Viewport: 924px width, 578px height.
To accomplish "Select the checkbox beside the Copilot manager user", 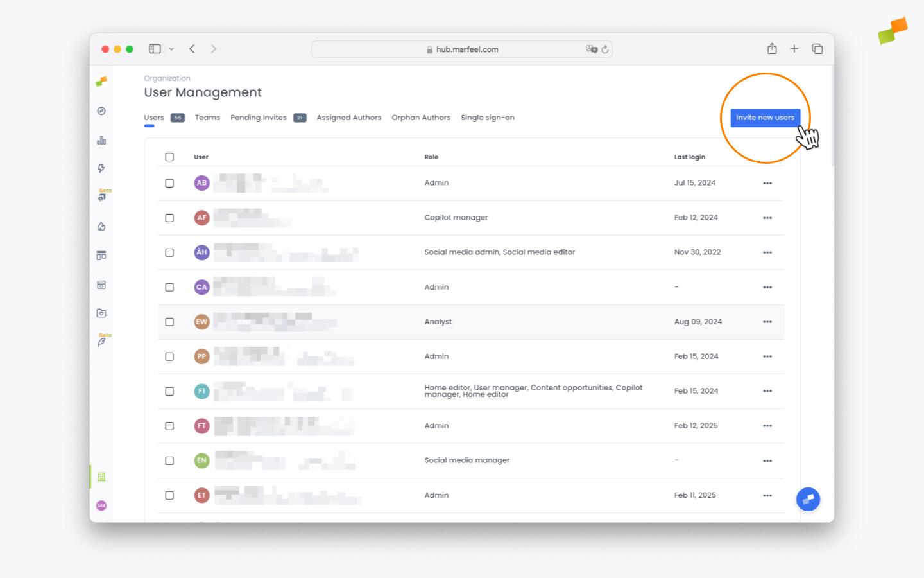I will point(169,218).
